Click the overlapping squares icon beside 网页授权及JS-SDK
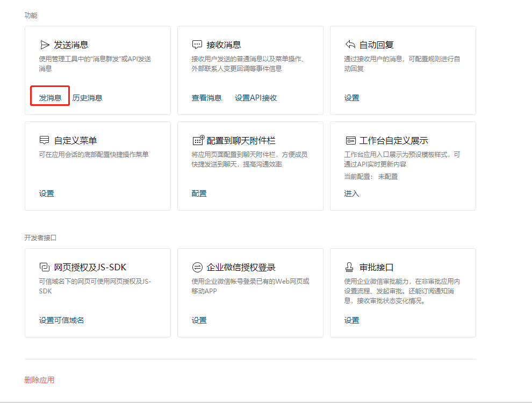This screenshot has width=532, height=403. [45, 267]
